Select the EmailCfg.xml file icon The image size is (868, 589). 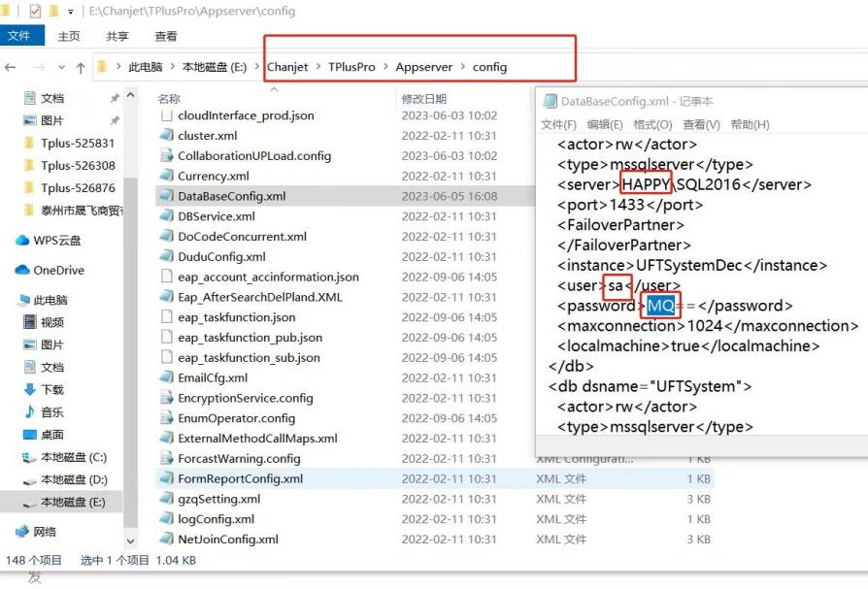click(166, 377)
